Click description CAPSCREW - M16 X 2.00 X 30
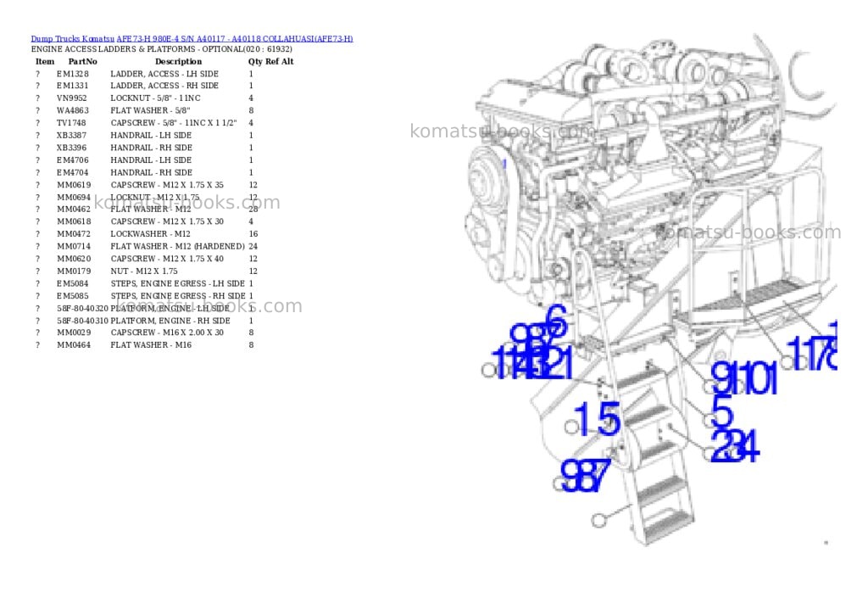This screenshot has width=868, height=615. (167, 333)
